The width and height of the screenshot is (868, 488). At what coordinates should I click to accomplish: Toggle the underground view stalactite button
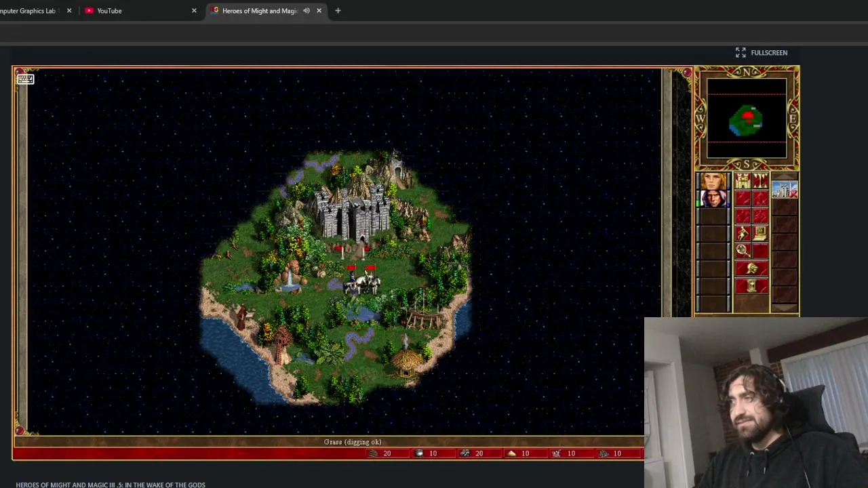760,181
